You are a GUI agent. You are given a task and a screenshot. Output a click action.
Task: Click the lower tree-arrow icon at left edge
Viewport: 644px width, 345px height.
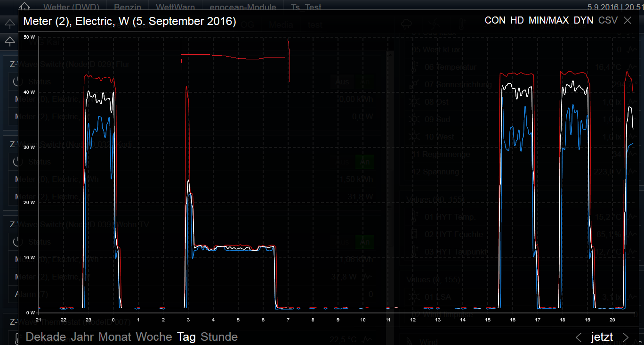click(x=9, y=41)
